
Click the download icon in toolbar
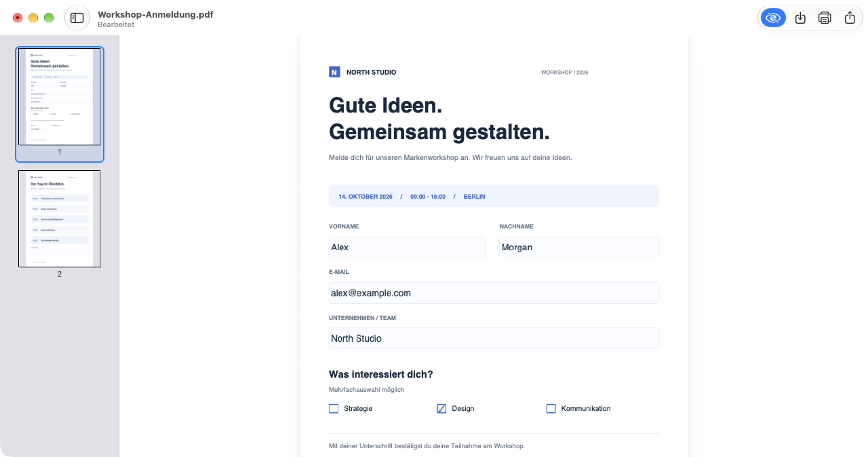[x=800, y=18]
